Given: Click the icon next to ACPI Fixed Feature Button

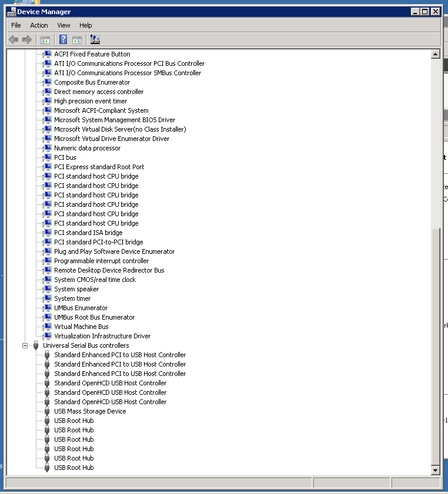Looking at the screenshot, I should point(47,54).
